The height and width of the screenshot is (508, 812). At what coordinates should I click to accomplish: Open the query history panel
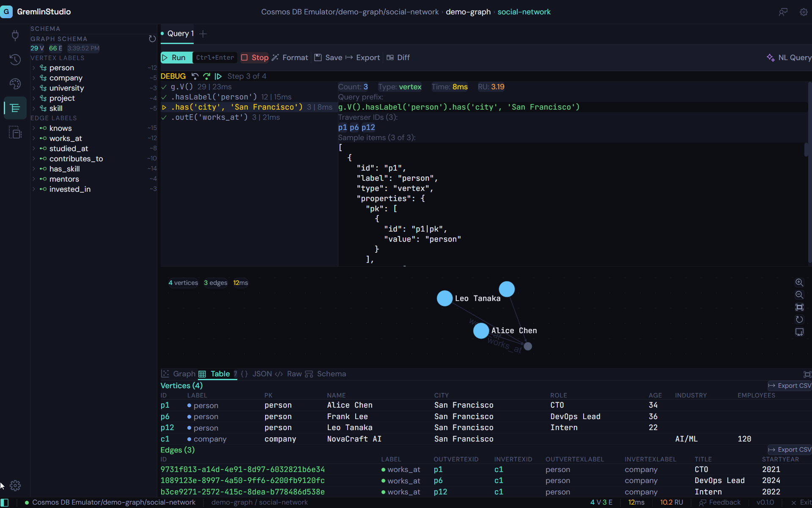(15, 60)
